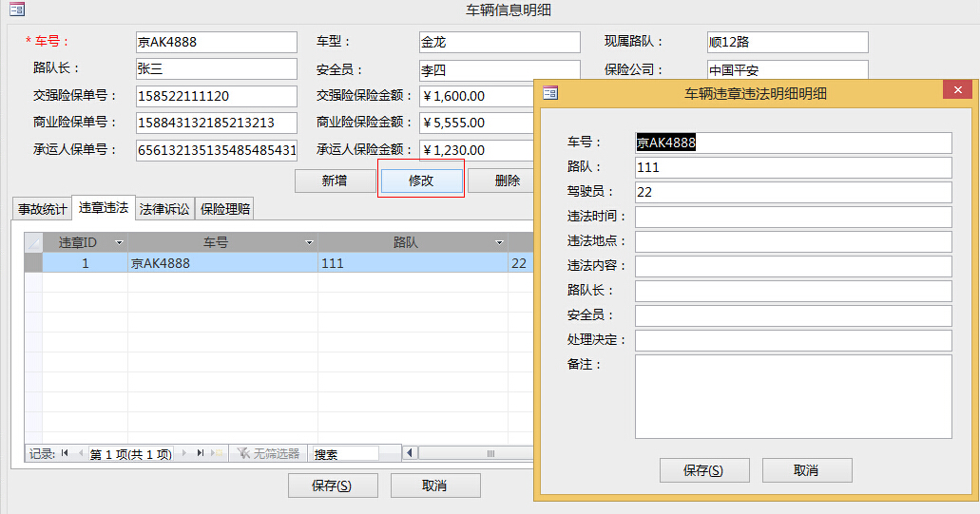
Task: Click the dialog's 车号 field
Action: click(x=793, y=143)
